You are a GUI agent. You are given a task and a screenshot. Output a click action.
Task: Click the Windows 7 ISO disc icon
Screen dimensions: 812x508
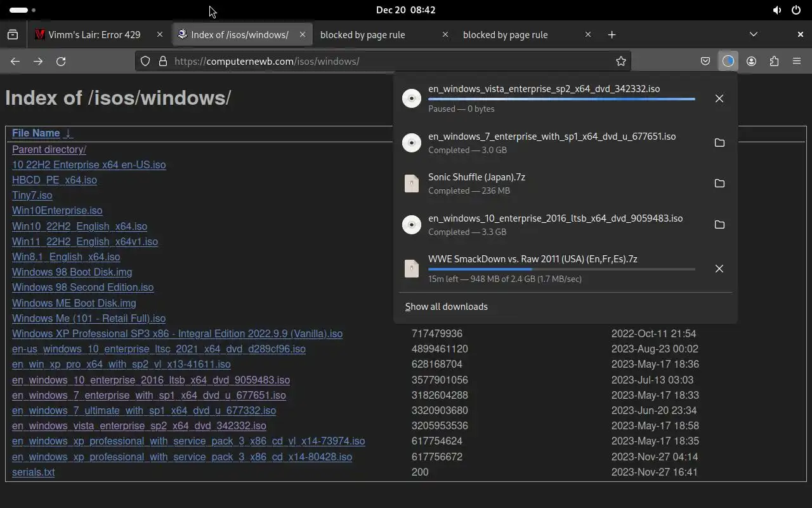pyautogui.click(x=412, y=143)
